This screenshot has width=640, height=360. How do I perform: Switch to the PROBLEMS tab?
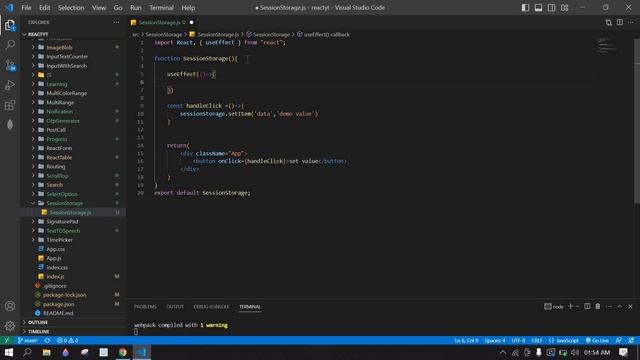click(x=145, y=307)
